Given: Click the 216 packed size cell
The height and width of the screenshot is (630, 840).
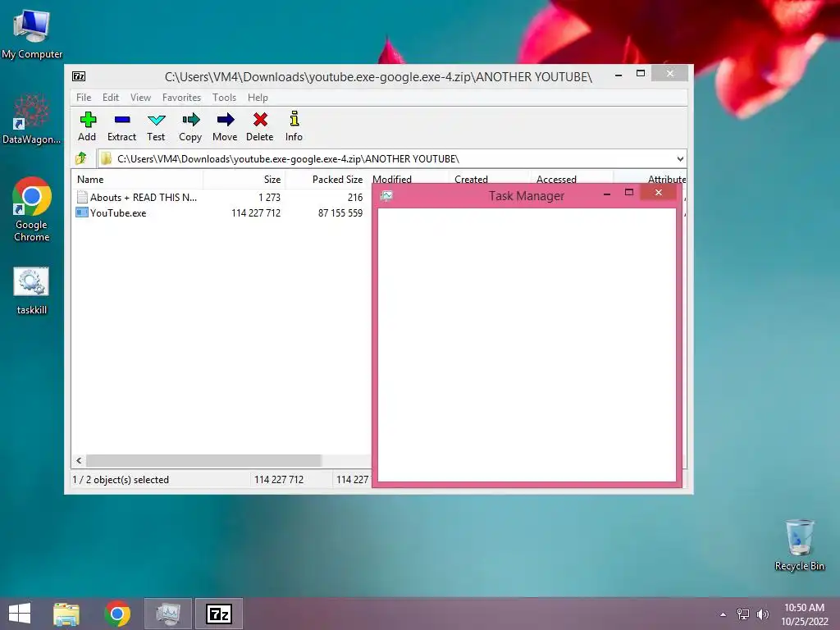Looking at the screenshot, I should click(355, 197).
